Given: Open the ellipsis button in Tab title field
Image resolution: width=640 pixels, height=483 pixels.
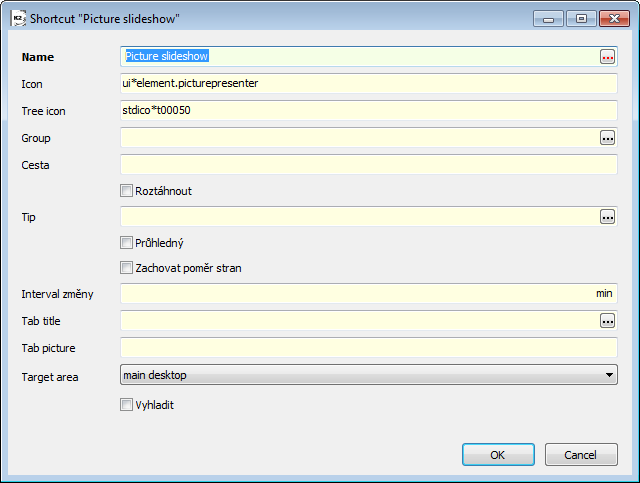Looking at the screenshot, I should [x=607, y=321].
